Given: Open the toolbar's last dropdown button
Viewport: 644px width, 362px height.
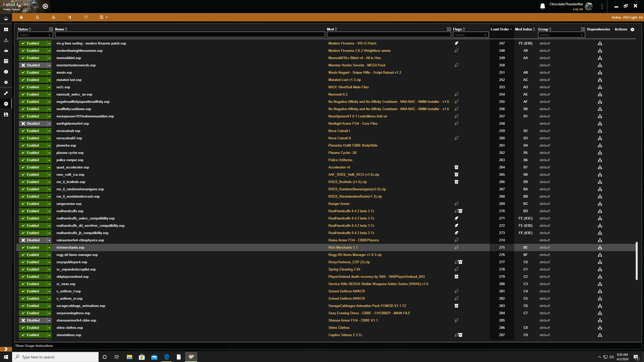Looking at the screenshot, I should pyautogui.click(x=104, y=17).
